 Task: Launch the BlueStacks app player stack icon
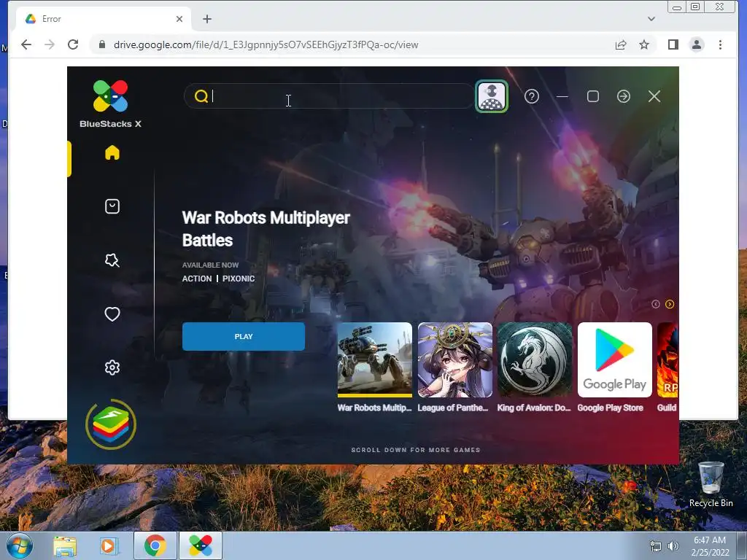click(x=111, y=424)
